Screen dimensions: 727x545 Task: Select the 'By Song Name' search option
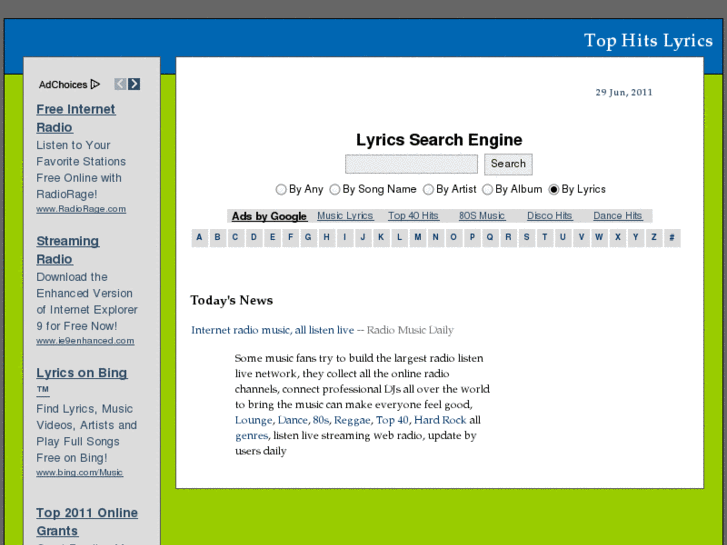[335, 189]
